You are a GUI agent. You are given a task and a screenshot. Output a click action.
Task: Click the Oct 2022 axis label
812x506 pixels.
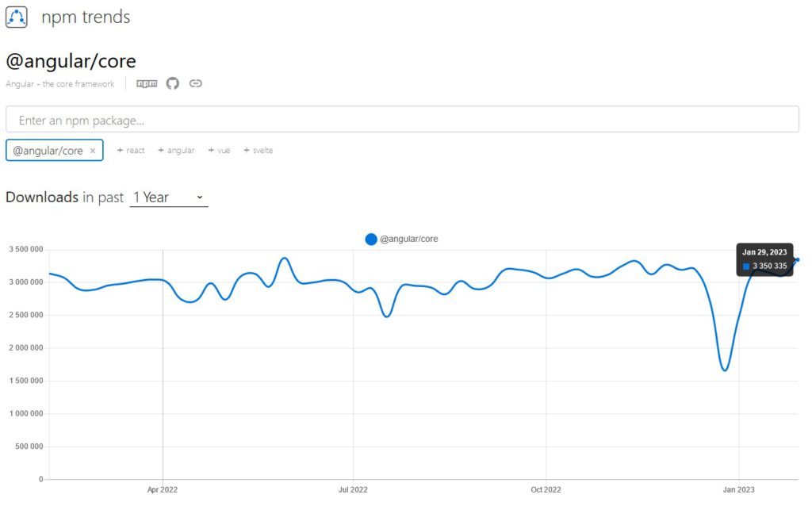pyautogui.click(x=546, y=489)
